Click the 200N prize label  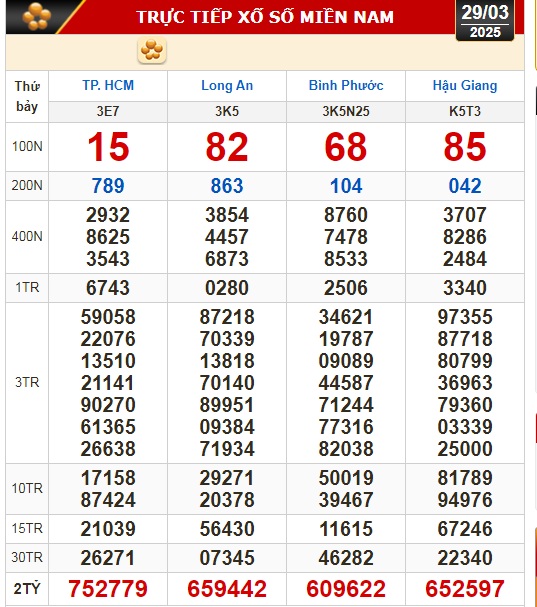coord(27,185)
